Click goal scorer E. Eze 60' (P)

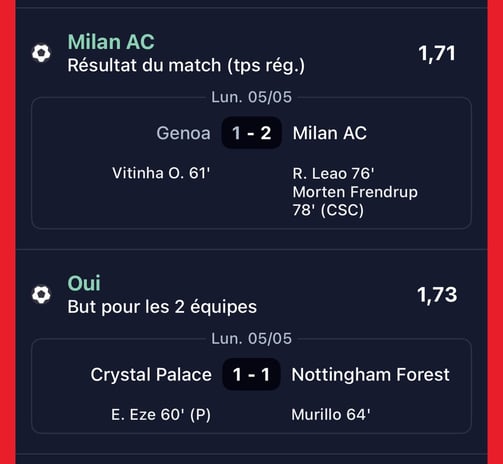161,415
